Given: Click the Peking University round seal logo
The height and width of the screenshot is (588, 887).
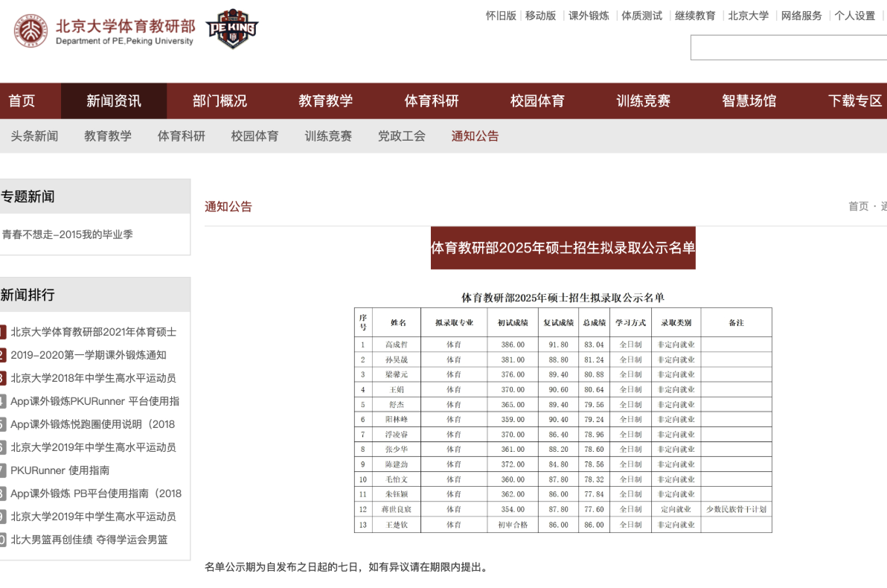Looking at the screenshot, I should click(31, 31).
